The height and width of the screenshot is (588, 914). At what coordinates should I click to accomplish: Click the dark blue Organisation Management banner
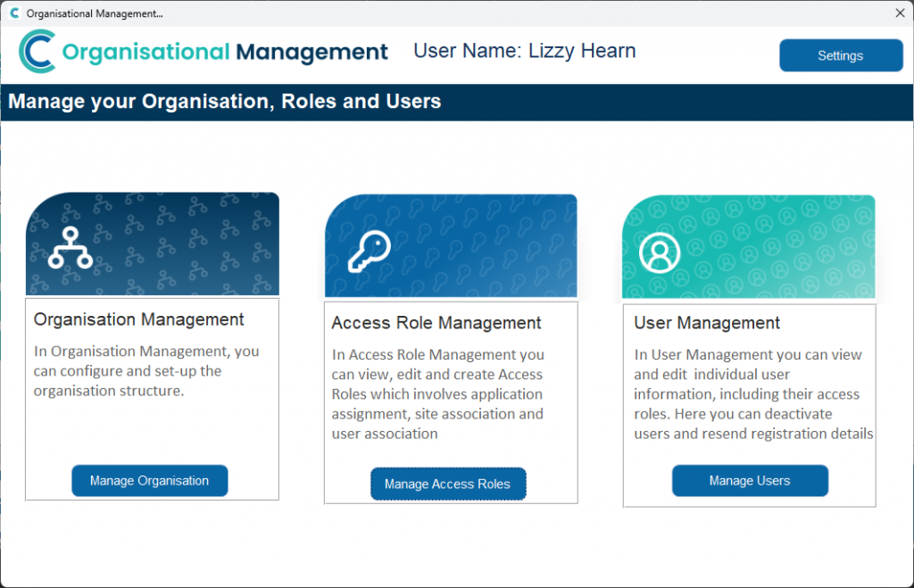(152, 244)
